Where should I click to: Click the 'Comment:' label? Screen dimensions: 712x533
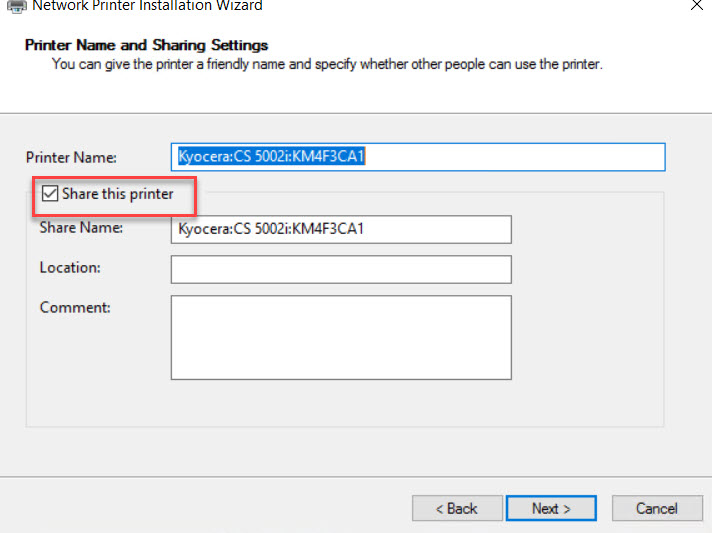click(75, 307)
